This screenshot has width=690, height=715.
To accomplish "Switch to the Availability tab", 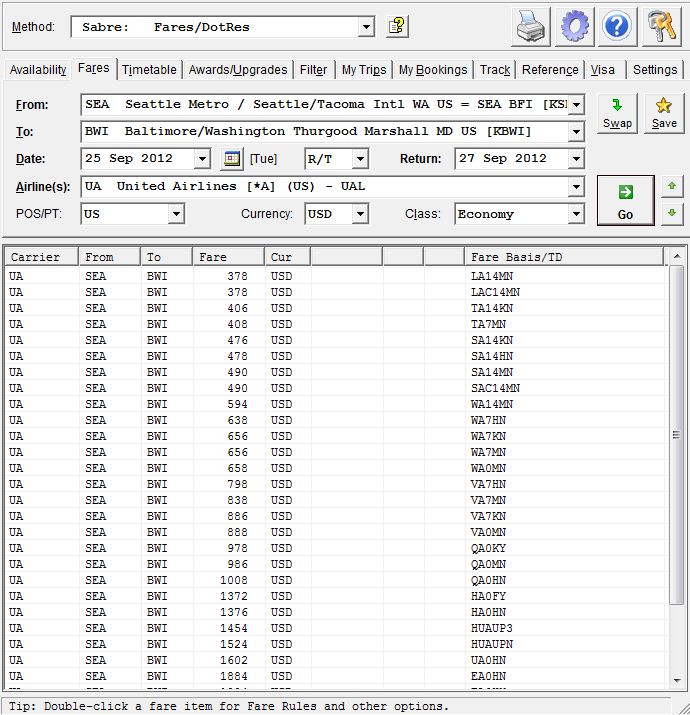I will 38,70.
